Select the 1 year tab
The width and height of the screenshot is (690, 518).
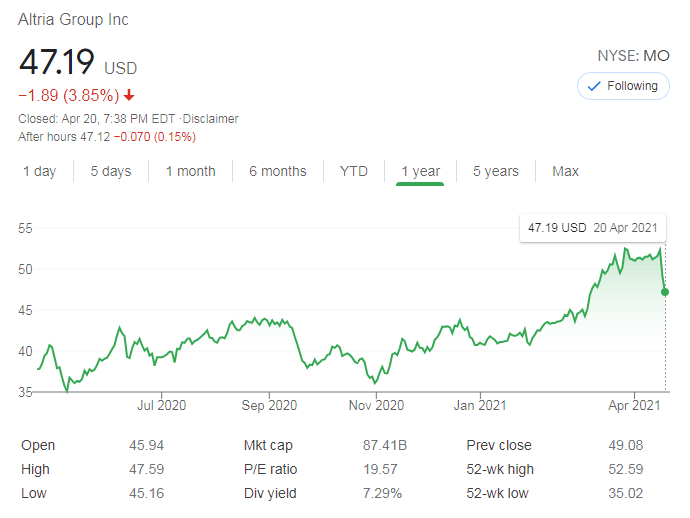[420, 171]
